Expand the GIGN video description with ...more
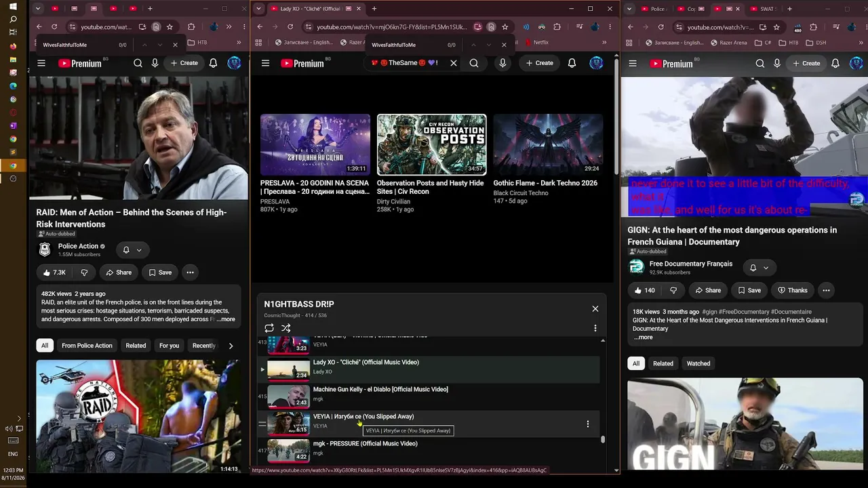 coord(643,338)
